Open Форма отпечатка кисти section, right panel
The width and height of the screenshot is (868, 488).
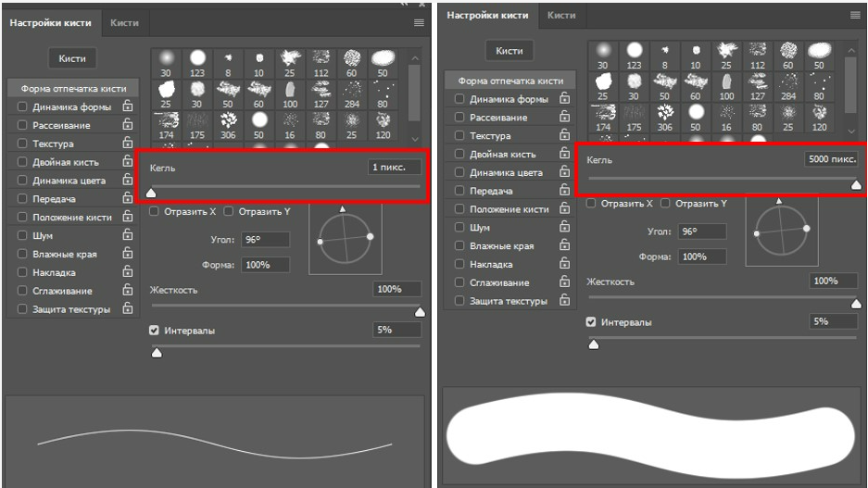tap(510, 81)
